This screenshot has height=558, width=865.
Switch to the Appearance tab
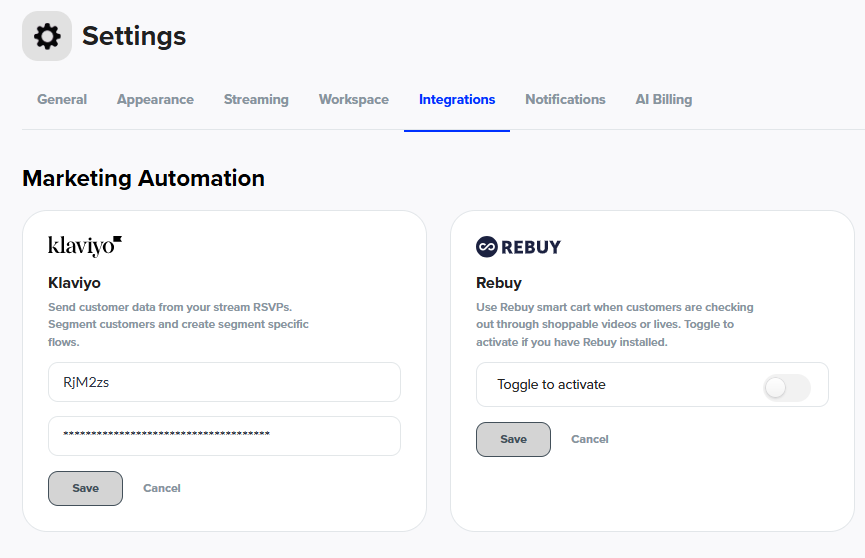tap(155, 100)
